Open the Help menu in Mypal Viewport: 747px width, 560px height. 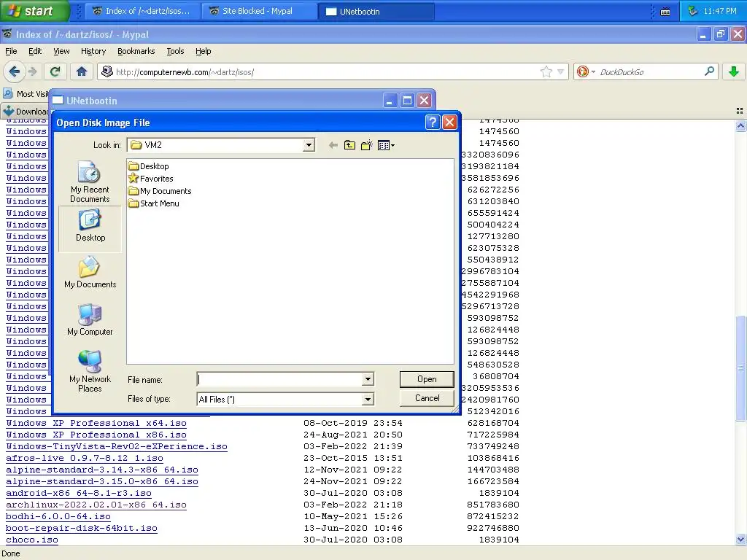click(203, 51)
